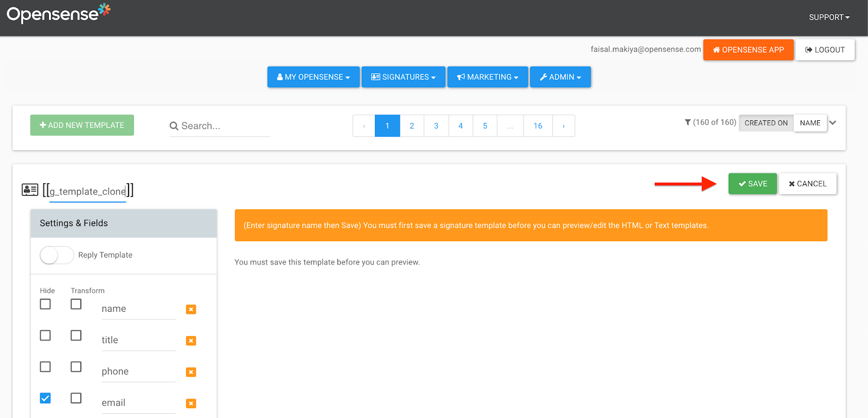Edit the phone field label input
Viewport: 868px width, 418px height.
138,372
